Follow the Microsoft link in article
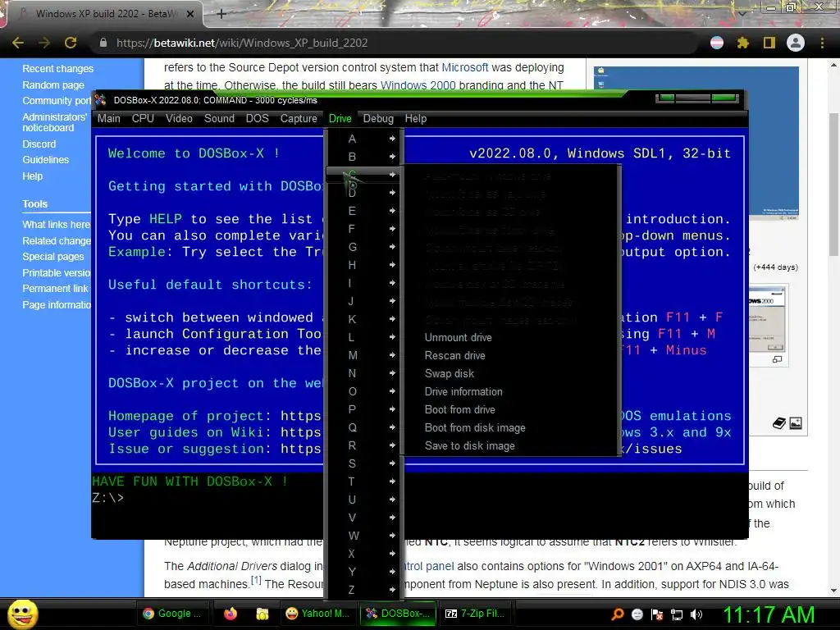 coord(465,67)
